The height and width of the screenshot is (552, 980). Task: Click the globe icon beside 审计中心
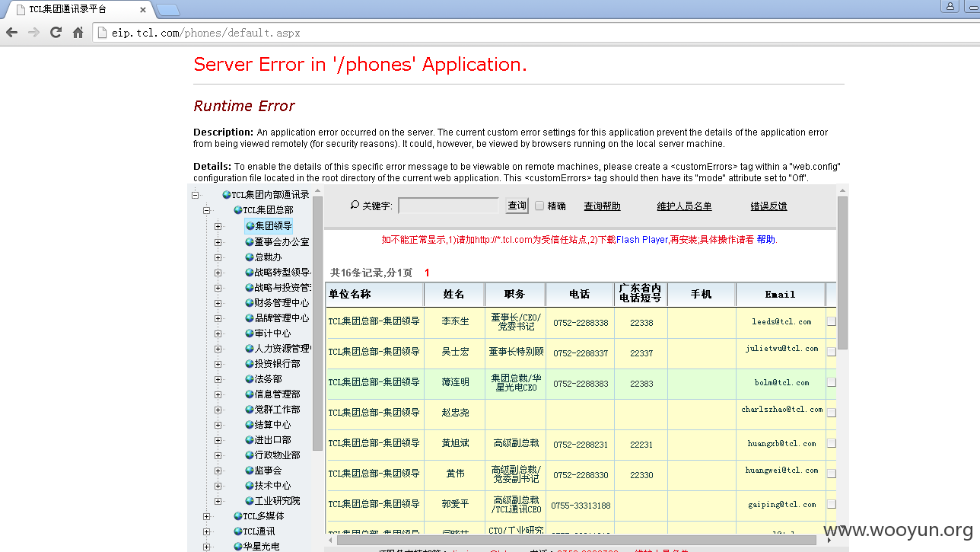250,333
